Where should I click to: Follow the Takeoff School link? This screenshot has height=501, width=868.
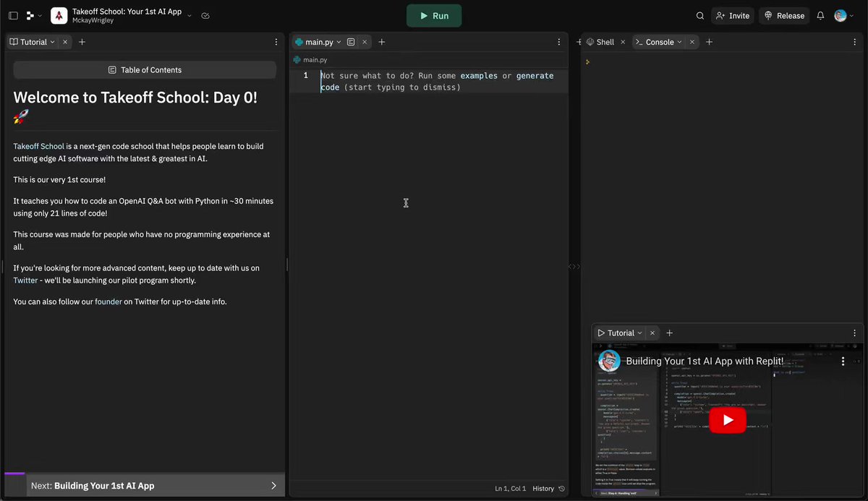38,146
